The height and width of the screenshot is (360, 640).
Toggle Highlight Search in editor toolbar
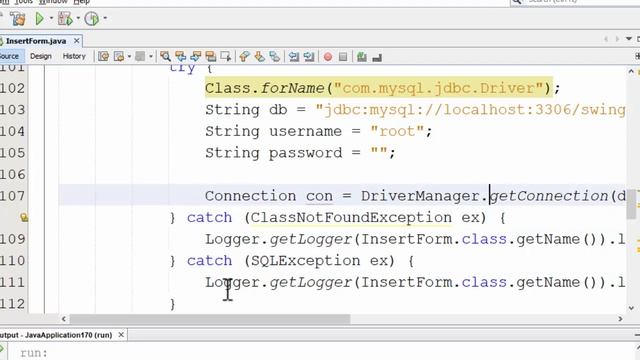click(211, 56)
